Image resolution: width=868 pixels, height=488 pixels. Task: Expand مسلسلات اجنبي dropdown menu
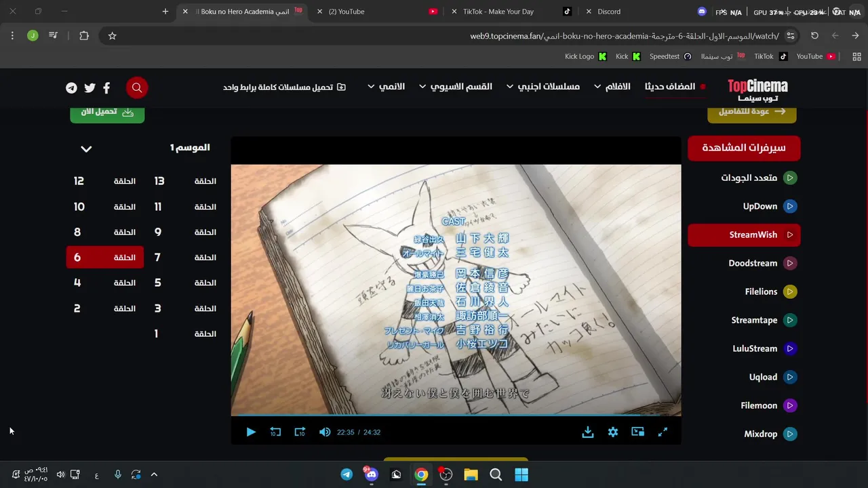[x=542, y=87]
